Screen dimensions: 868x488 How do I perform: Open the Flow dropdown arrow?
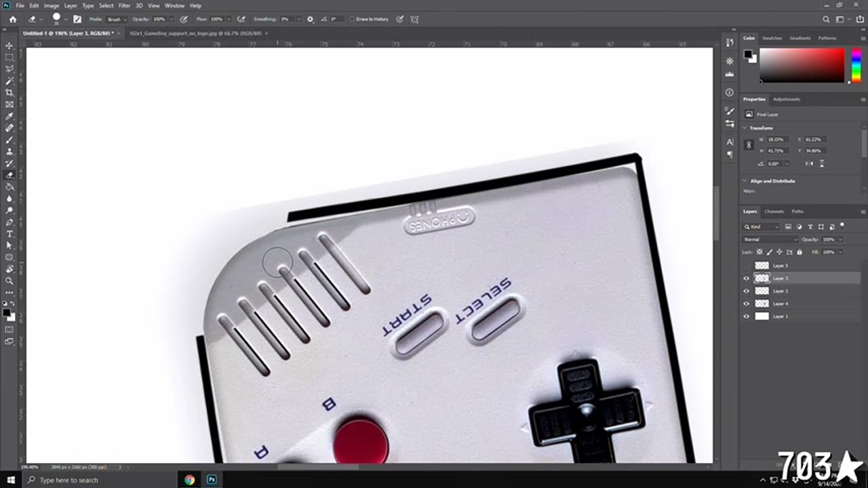(x=227, y=19)
